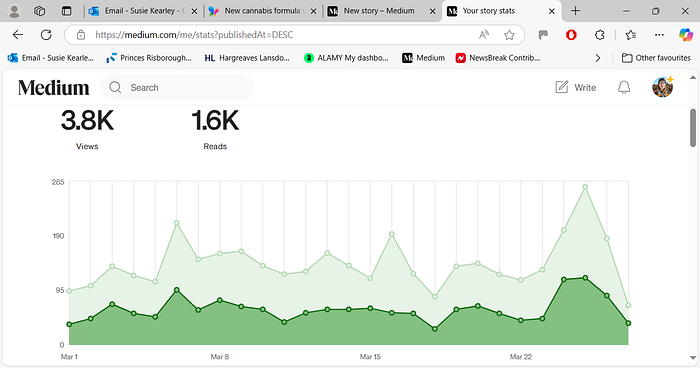Refresh the page
This screenshot has height=368, width=700.
(46, 35)
